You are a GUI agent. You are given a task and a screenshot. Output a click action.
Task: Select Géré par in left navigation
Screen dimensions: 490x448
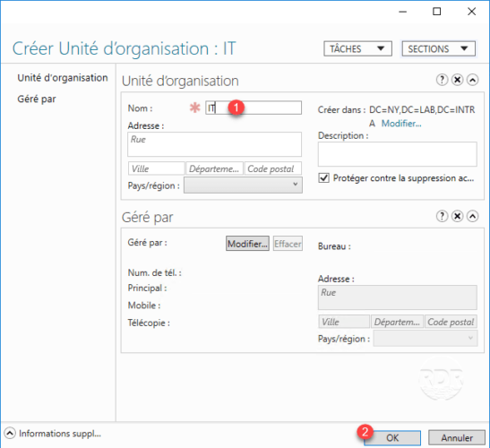coord(37,99)
